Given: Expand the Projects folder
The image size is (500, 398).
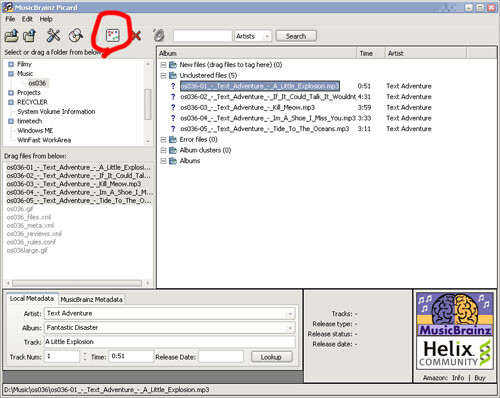Looking at the screenshot, I should (11, 93).
